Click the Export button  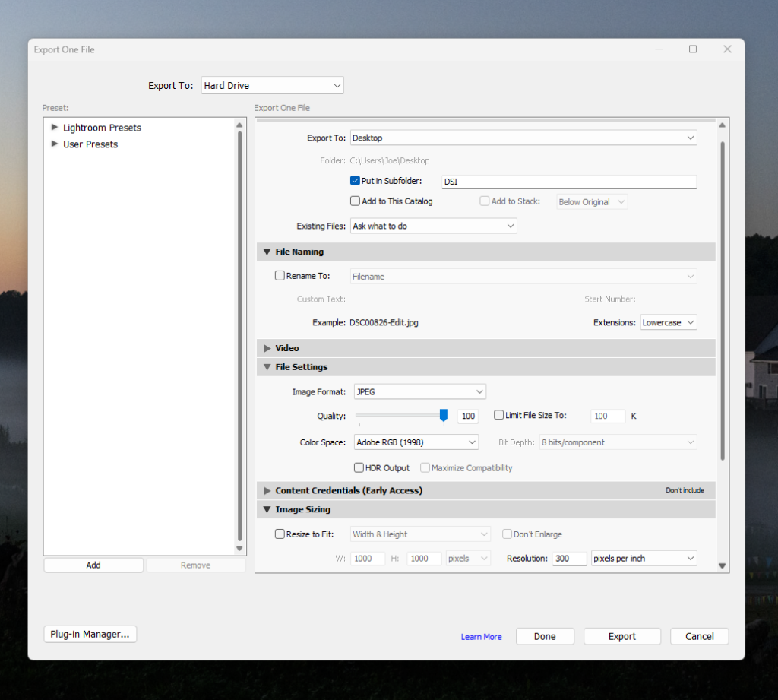[621, 637]
